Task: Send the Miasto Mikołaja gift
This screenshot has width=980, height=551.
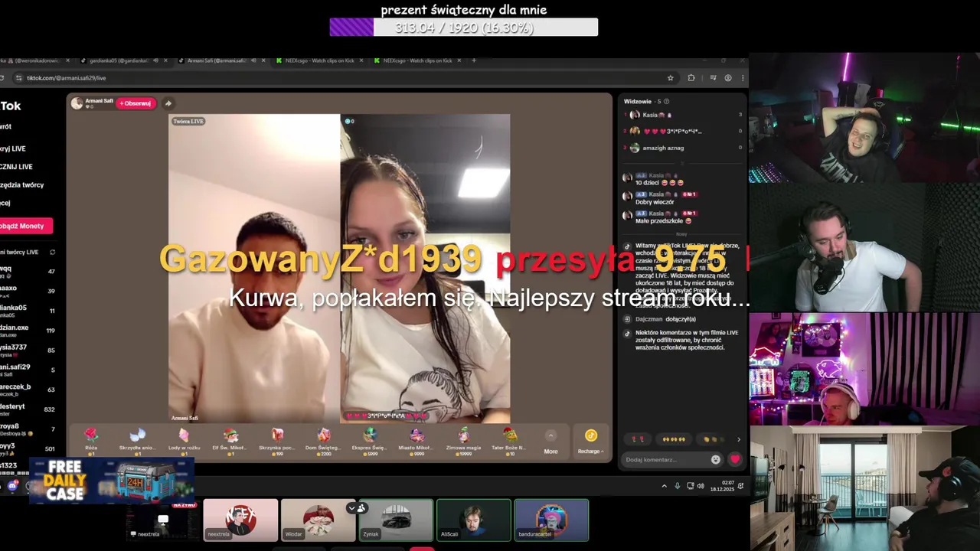Action: (x=417, y=441)
